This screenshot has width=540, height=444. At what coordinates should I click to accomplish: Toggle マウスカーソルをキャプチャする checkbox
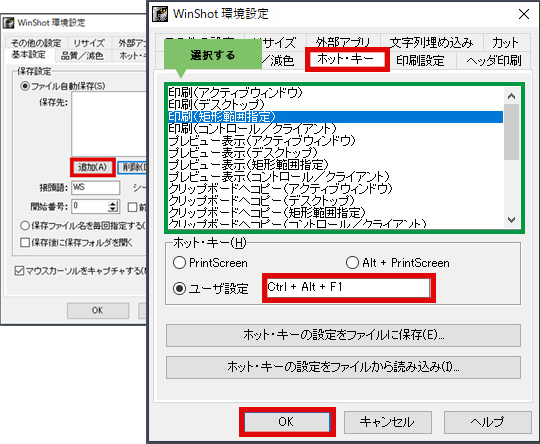[19, 271]
